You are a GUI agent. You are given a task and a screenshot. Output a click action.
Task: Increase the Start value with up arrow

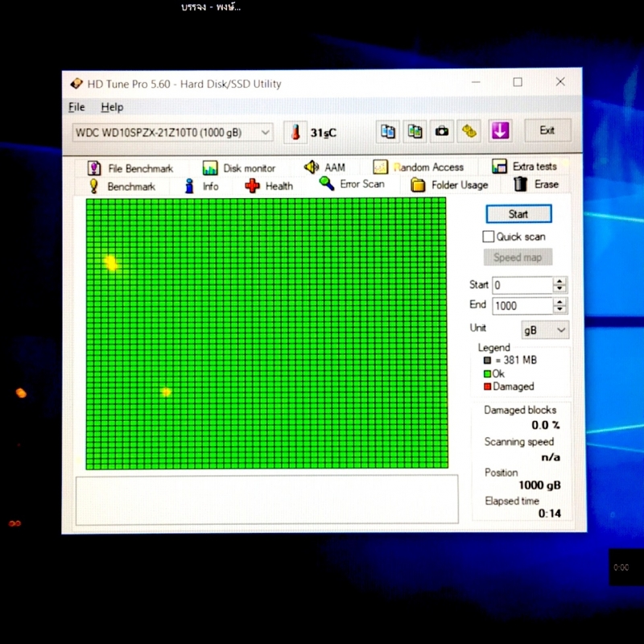[x=559, y=281]
